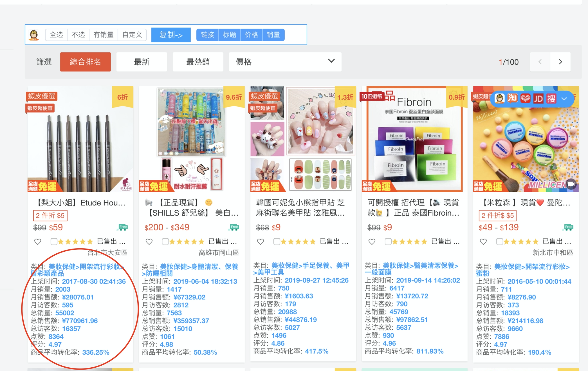Click the 6折 discount badge on the Etude House card
The image size is (588, 371).
point(123,97)
